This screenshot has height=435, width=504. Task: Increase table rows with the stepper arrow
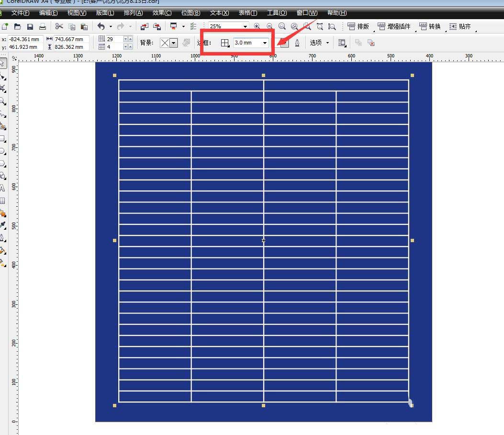(130, 39)
